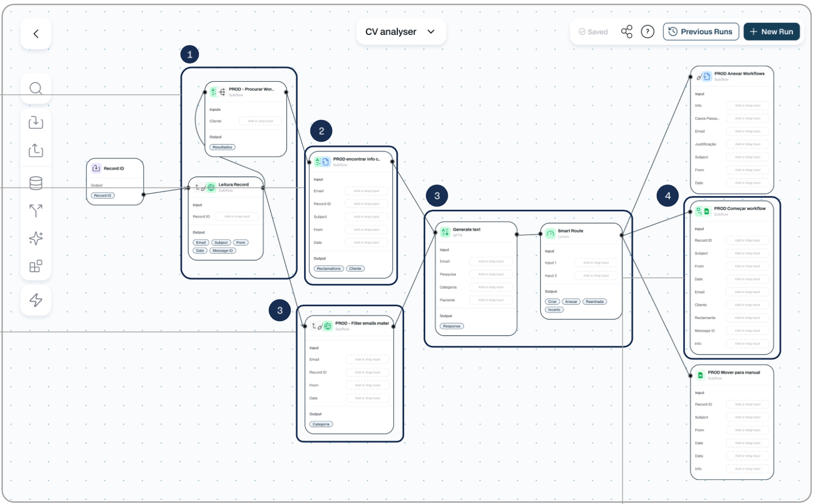The height and width of the screenshot is (504, 814).
Task: Select the output export icon in sidebar
Action: coord(36,150)
